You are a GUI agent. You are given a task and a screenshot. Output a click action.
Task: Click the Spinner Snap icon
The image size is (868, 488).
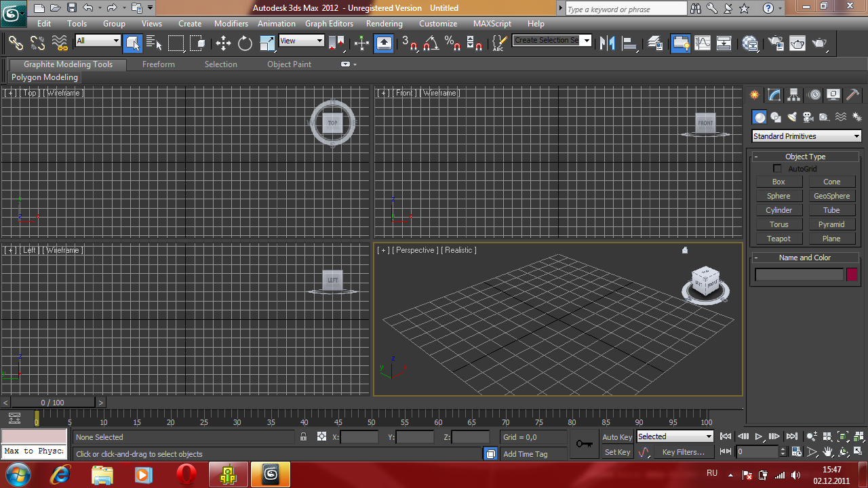[x=475, y=43]
